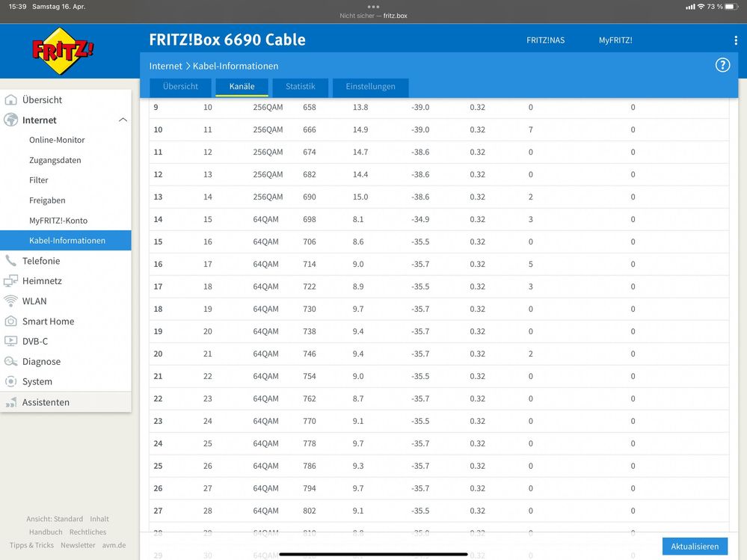
Task: Open Freigaben in sidebar
Action: click(x=47, y=200)
